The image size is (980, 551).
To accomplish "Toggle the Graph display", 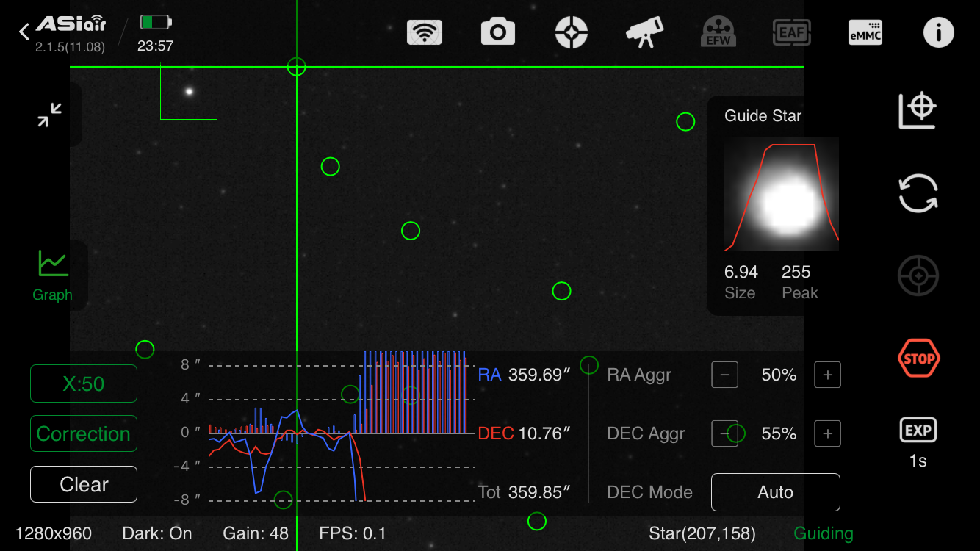I will coord(52,275).
